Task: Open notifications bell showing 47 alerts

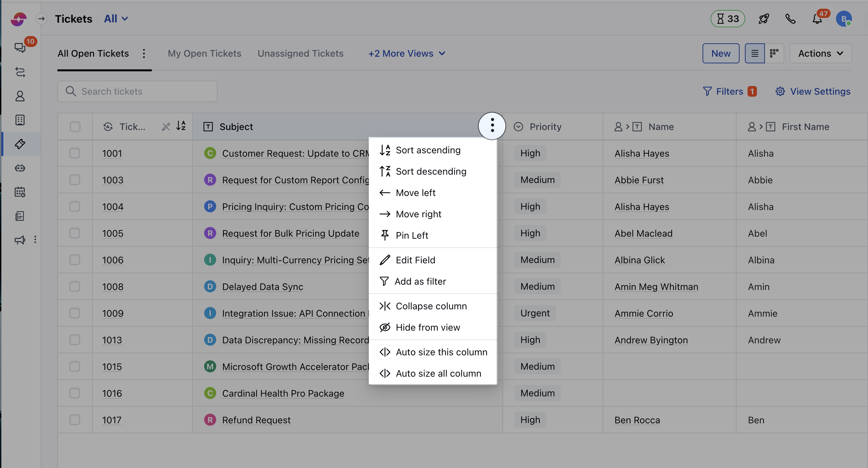Action: 816,20
